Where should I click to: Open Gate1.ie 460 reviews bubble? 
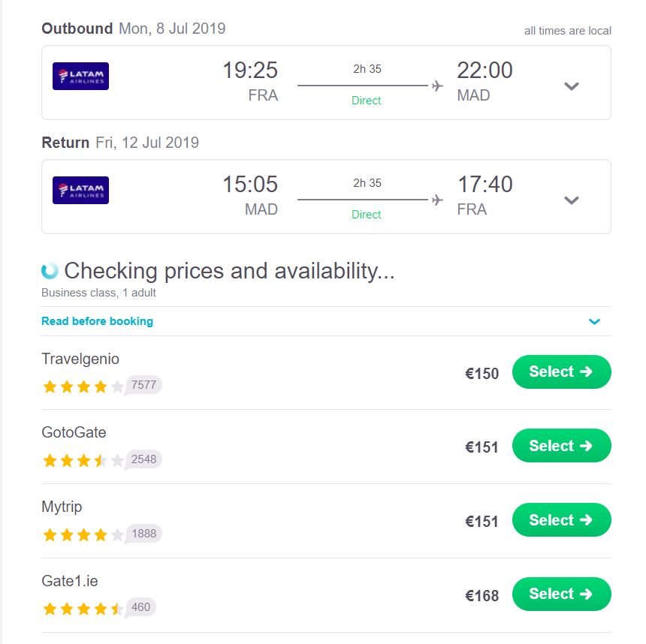(140, 607)
